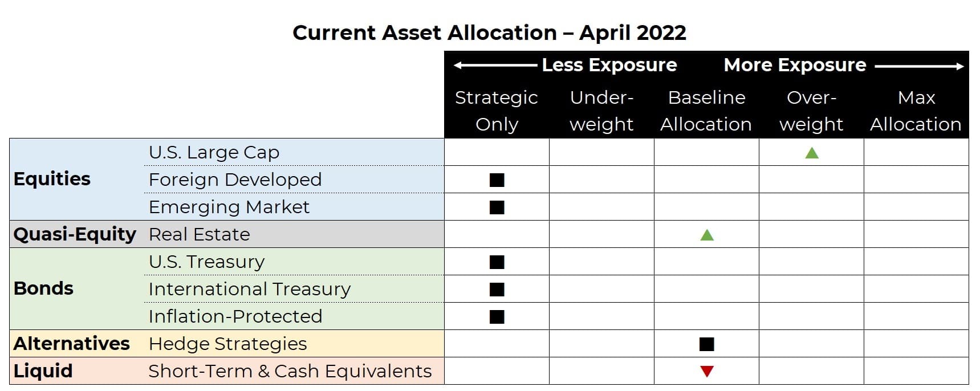Click the black square for International Treasury

(497, 290)
